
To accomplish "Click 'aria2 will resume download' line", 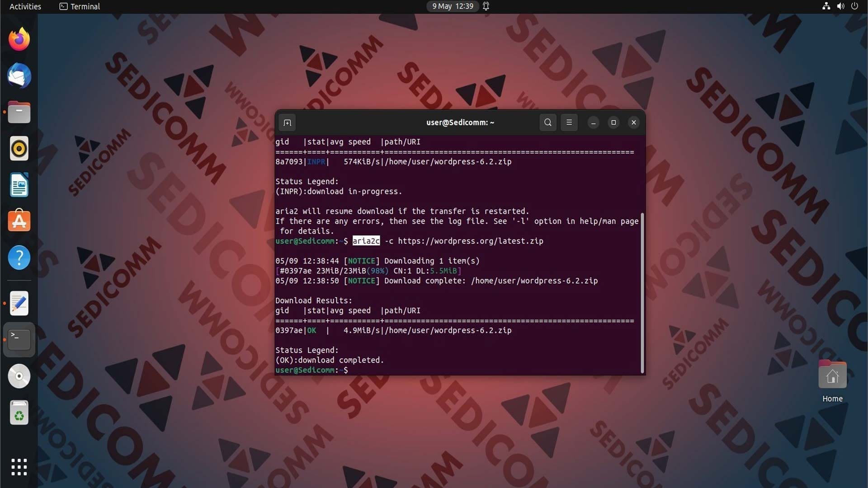I will 402,211.
